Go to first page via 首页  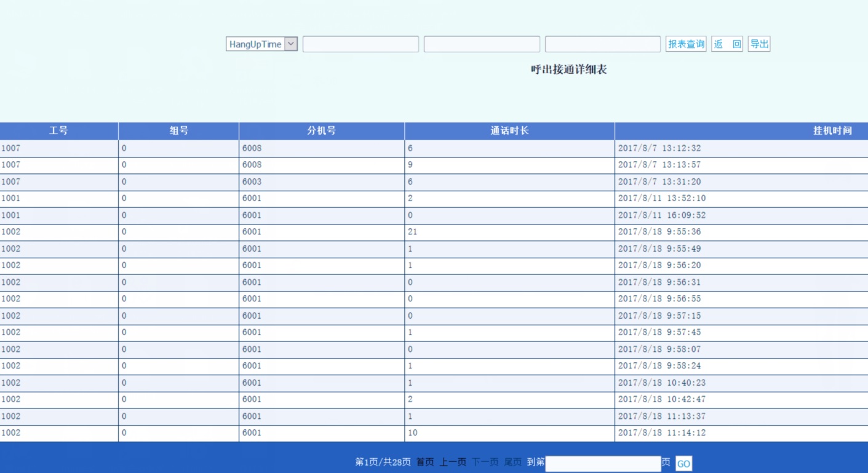(x=425, y=462)
